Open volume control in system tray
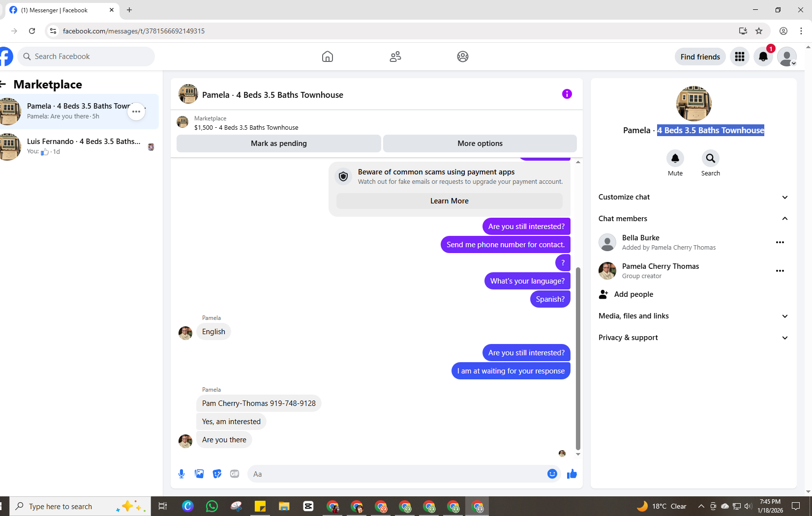This screenshot has height=516, width=812. pos(748,506)
